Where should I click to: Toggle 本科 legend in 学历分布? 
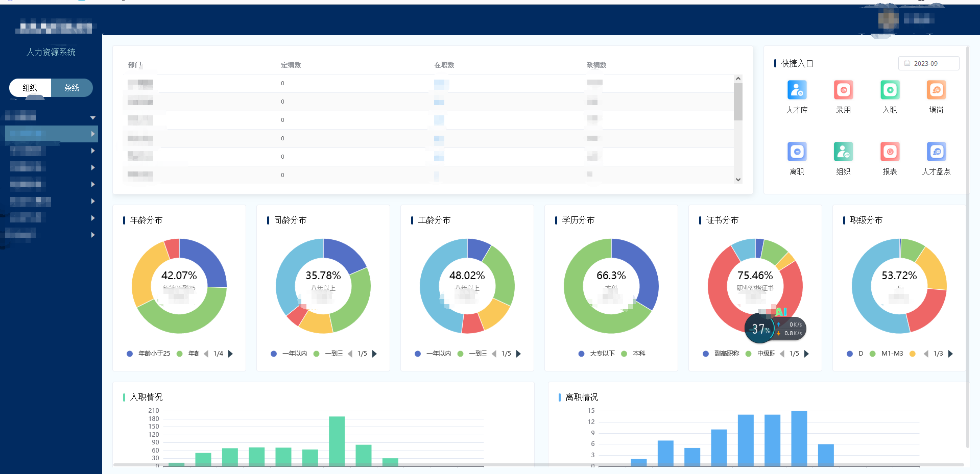633,354
